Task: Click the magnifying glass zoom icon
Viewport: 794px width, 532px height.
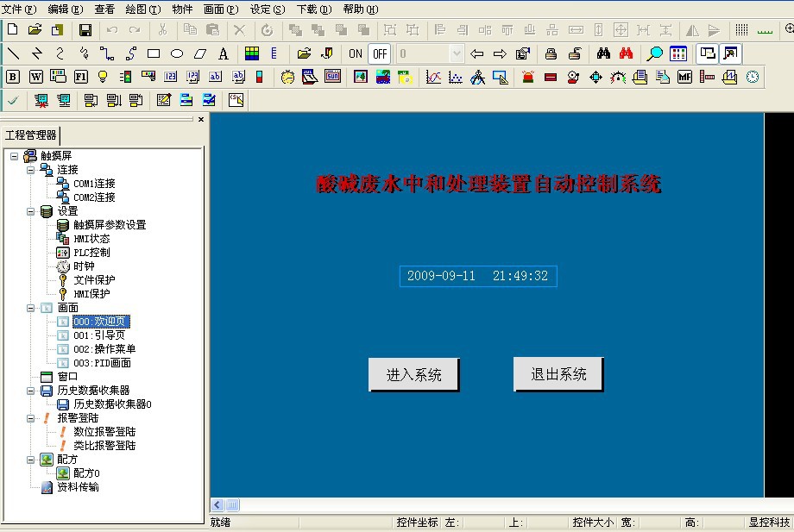Action: tap(656, 53)
